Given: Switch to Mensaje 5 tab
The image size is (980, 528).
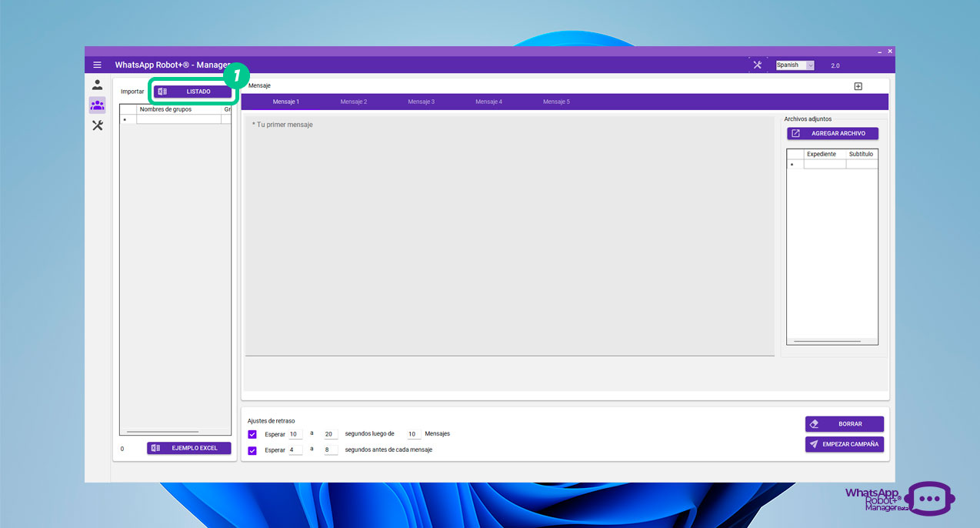Looking at the screenshot, I should [557, 102].
